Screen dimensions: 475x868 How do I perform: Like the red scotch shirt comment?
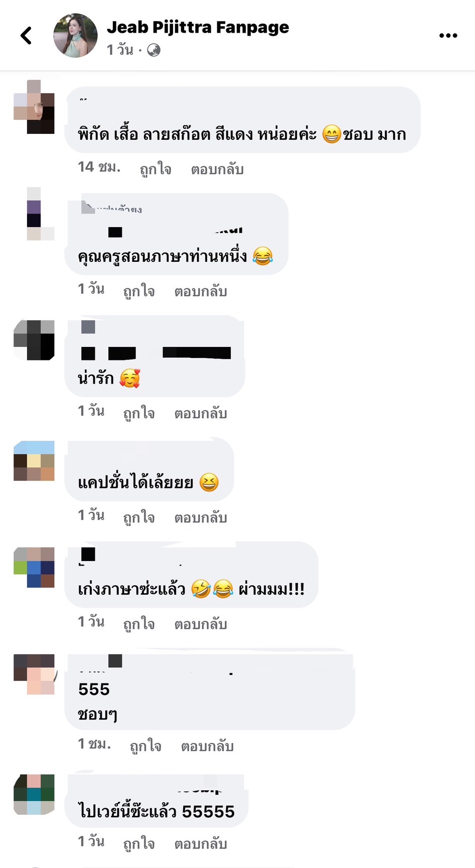(x=155, y=169)
